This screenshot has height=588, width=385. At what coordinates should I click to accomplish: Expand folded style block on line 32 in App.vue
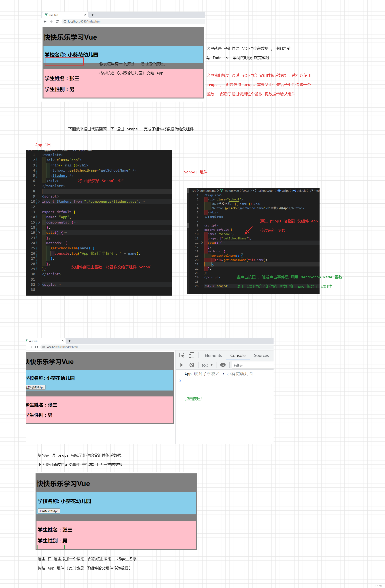39,284
